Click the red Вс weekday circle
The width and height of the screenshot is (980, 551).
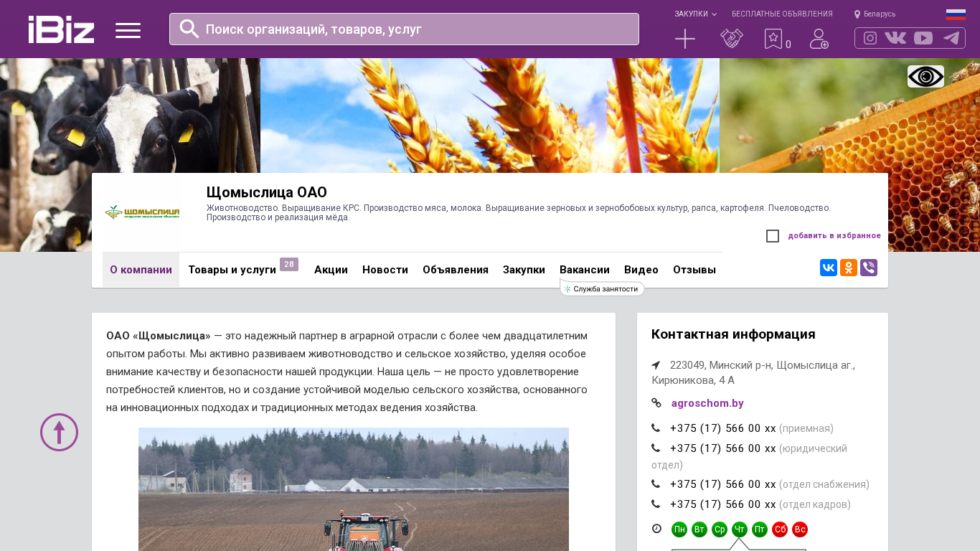[x=800, y=529]
